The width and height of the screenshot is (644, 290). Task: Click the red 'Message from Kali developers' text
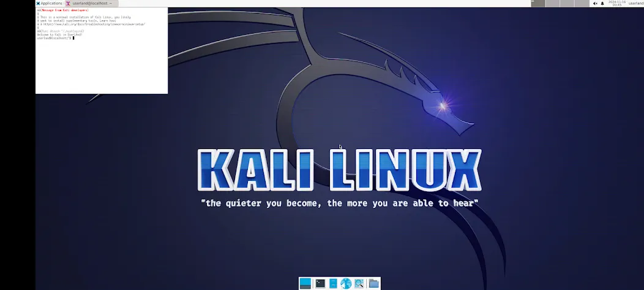65,10
